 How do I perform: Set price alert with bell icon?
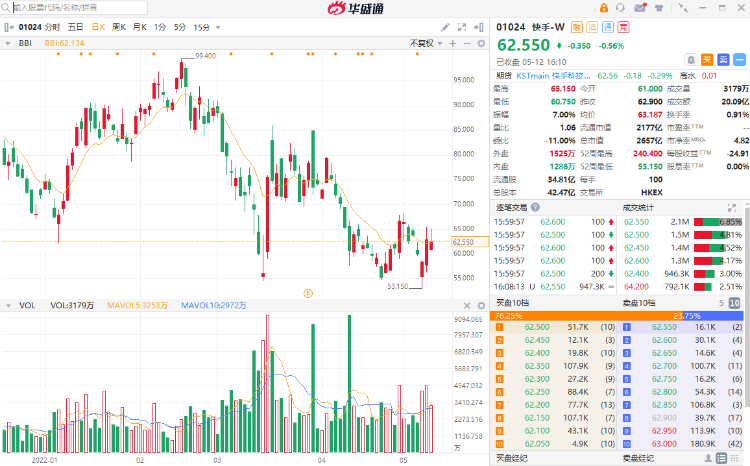point(691,60)
